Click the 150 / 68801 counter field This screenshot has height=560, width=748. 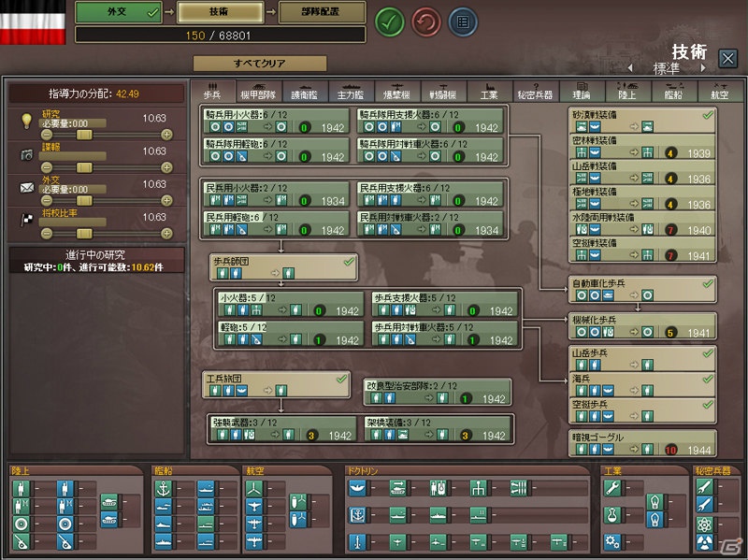(221, 35)
